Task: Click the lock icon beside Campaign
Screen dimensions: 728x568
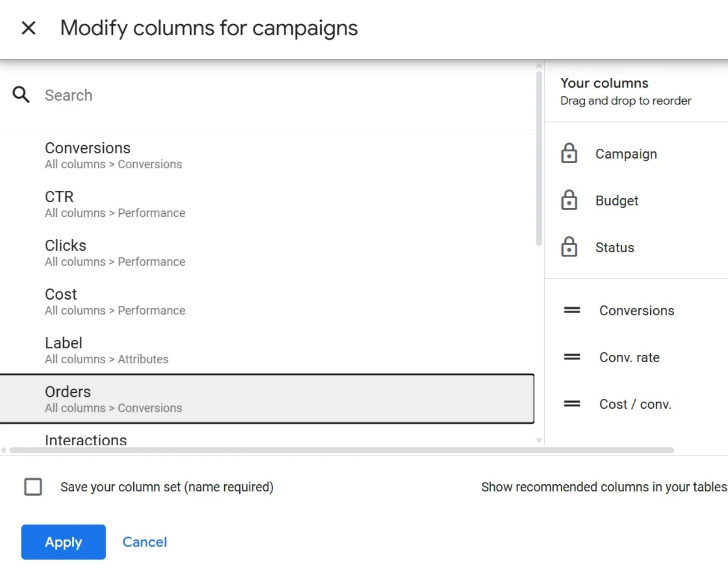Action: point(569,153)
